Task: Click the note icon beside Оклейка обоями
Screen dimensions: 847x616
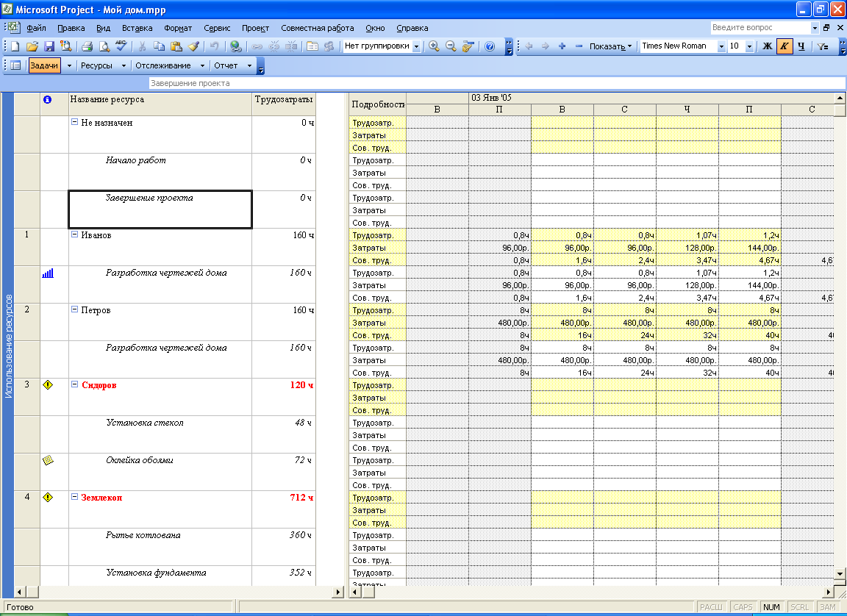Action: (48, 460)
